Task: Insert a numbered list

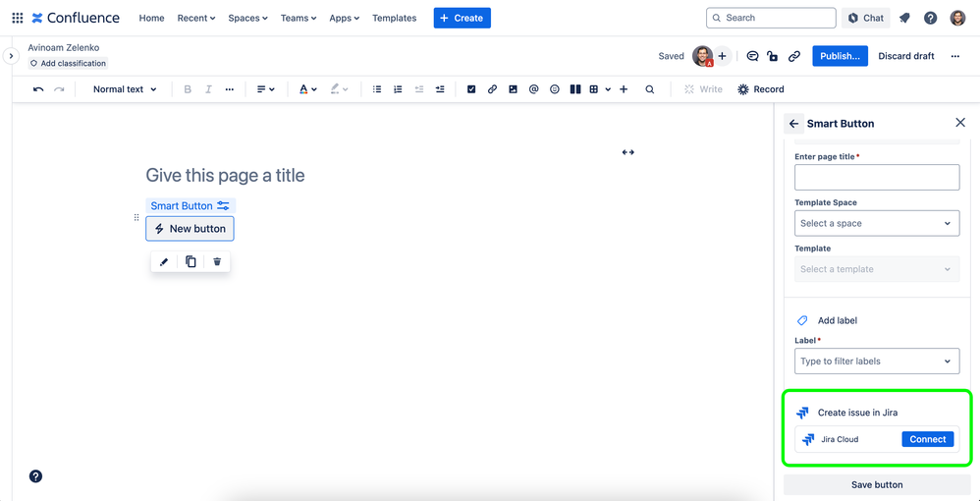Action: 398,89
